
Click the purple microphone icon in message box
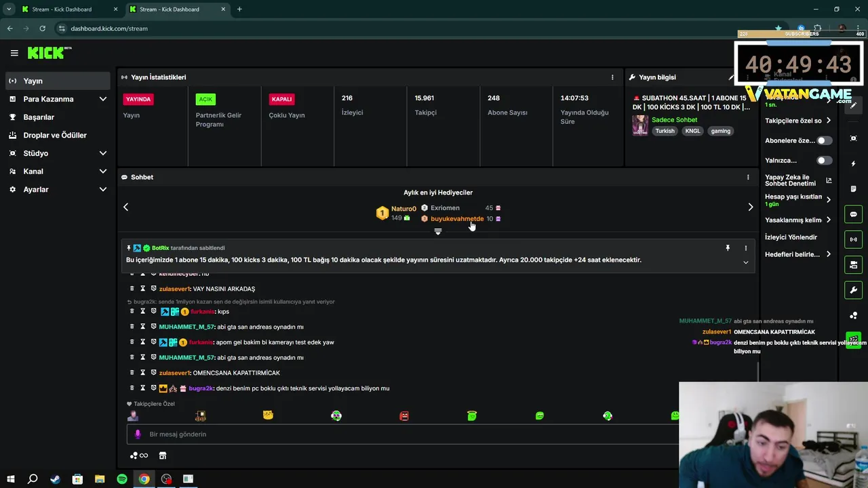coord(138,434)
